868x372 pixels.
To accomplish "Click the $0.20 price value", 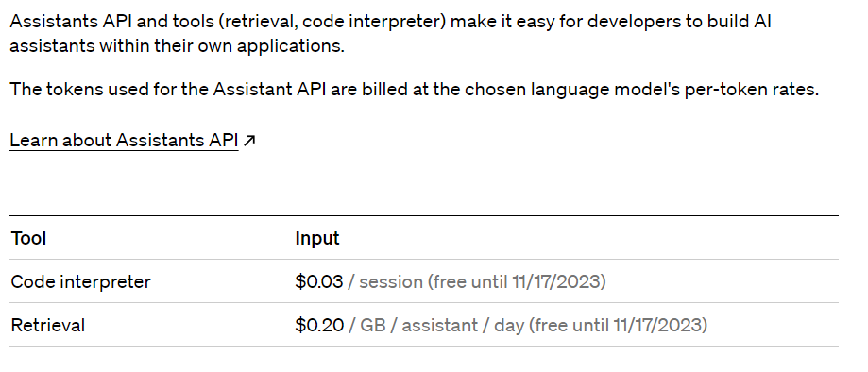I will click(x=319, y=325).
